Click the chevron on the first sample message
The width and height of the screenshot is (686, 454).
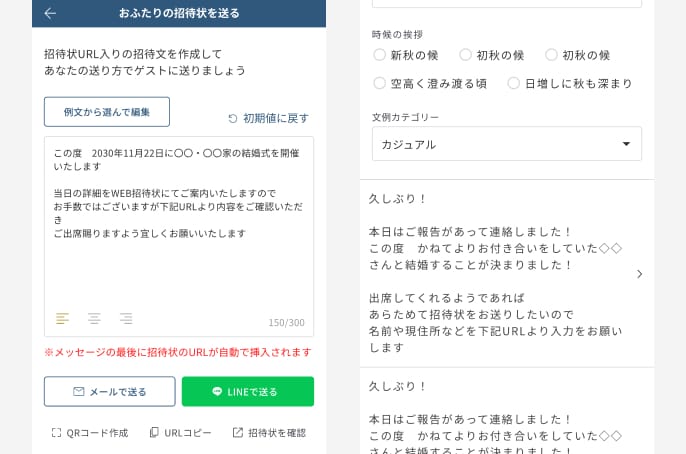[x=639, y=274]
